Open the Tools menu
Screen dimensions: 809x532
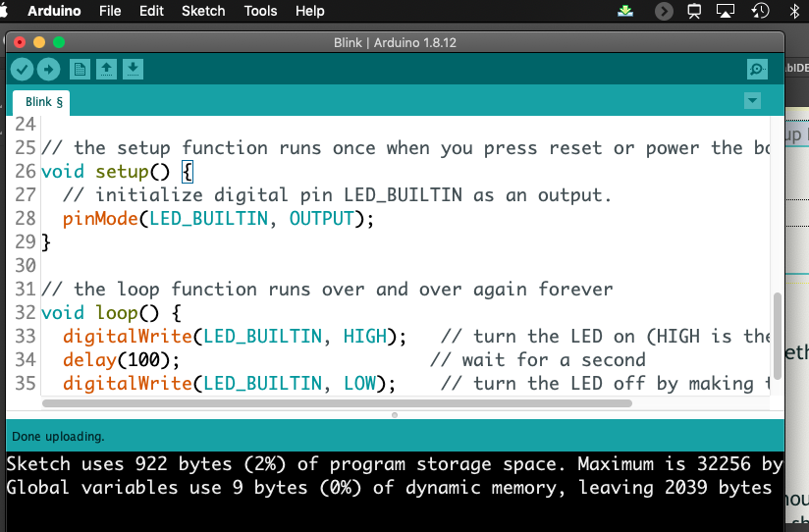click(260, 11)
